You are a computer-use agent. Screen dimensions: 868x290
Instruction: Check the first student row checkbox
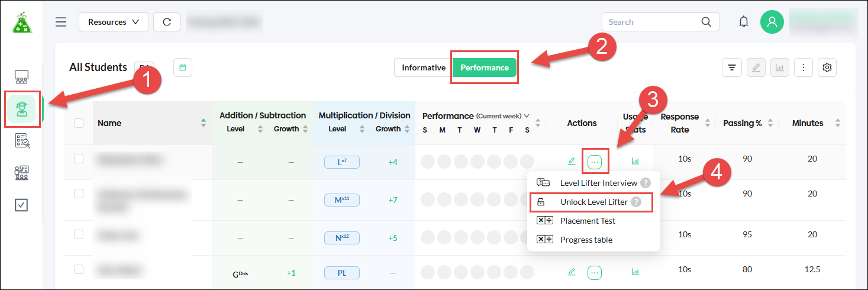pos(79,159)
